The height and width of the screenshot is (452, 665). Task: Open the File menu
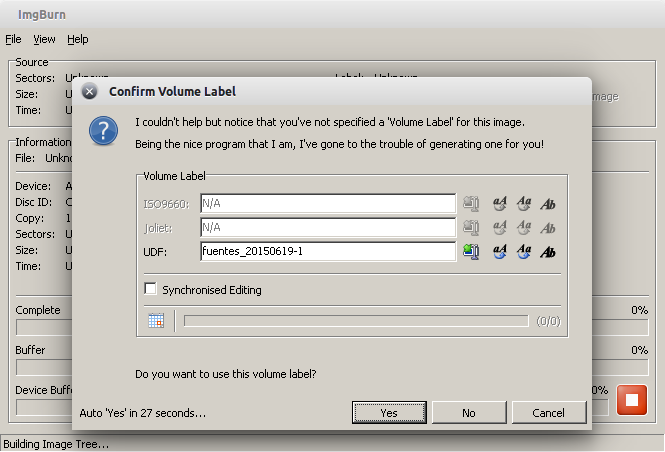point(13,39)
